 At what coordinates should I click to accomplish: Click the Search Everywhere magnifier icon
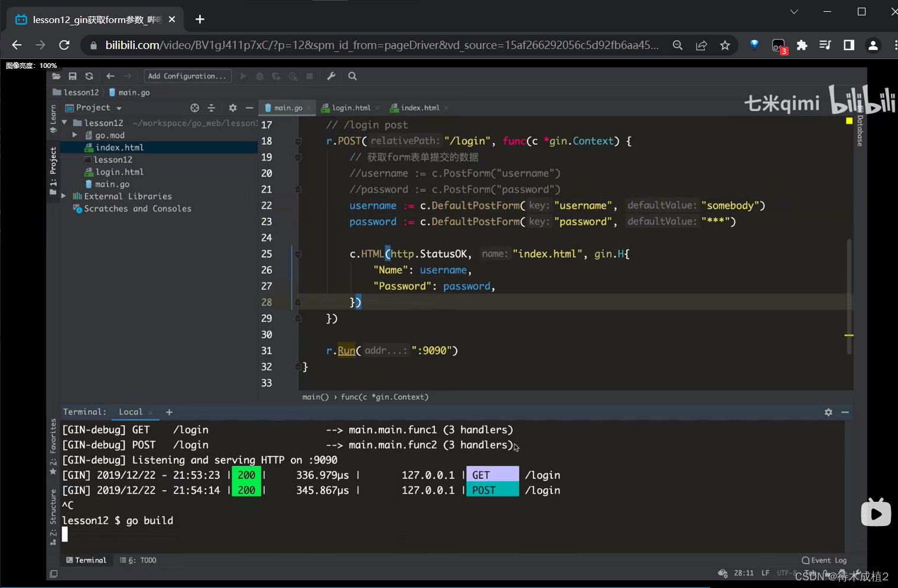pyautogui.click(x=353, y=76)
